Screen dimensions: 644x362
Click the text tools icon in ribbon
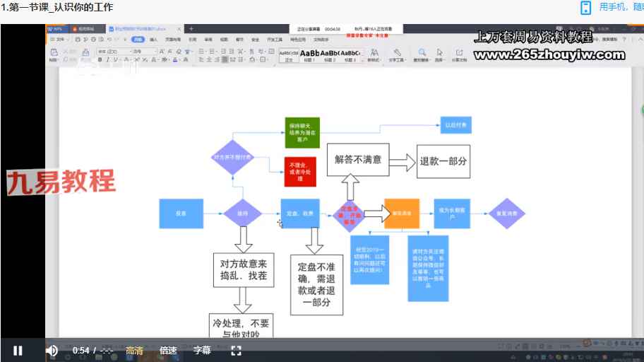point(398,54)
